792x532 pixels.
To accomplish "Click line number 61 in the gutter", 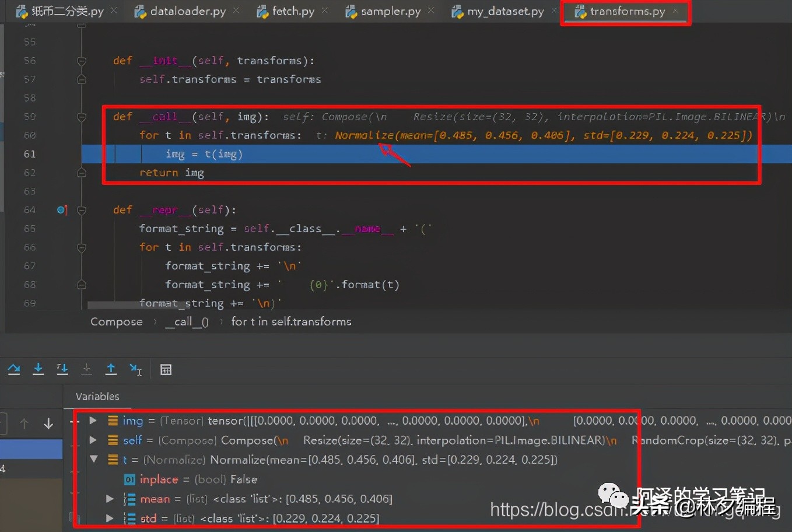I will tap(30, 154).
